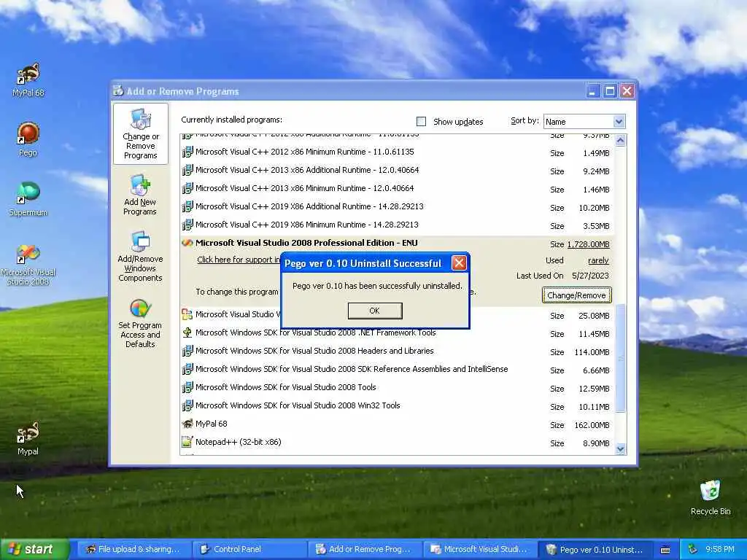
Task: Select Visual C++ 2013 x86 Minimum Runtime icon
Action: [187, 188]
